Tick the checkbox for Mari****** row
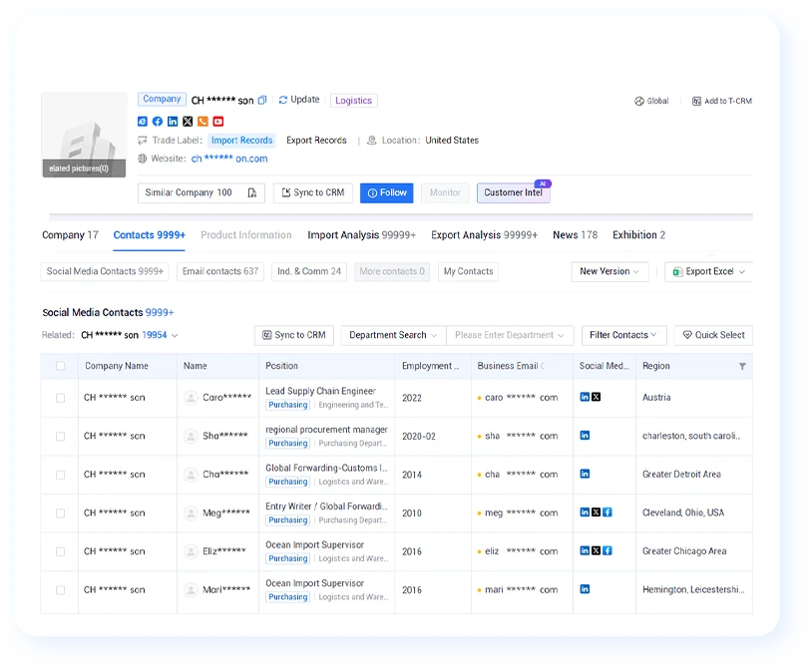Image resolution: width=812 pixels, height=670 pixels. tap(61, 590)
